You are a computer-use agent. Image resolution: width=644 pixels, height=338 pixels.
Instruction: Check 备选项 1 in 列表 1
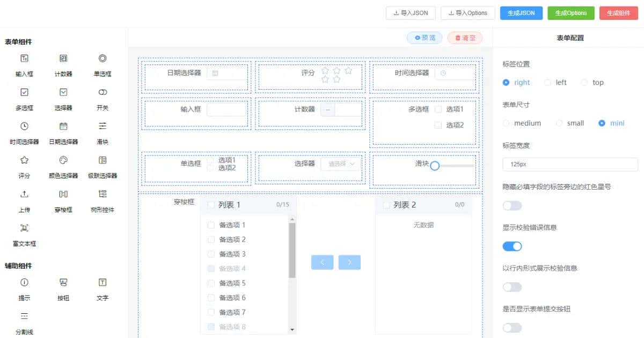[x=211, y=225]
